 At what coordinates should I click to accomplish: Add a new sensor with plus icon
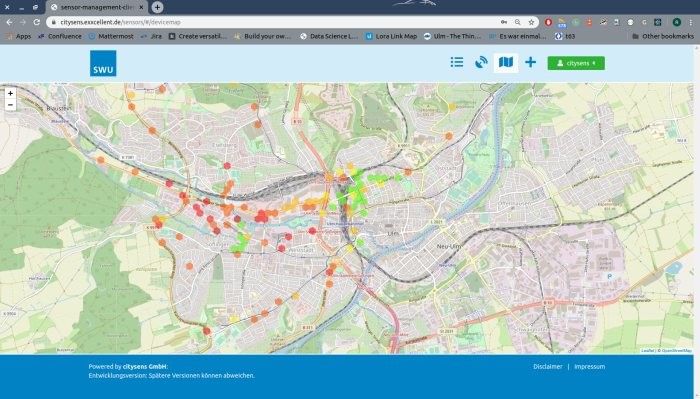(530, 62)
